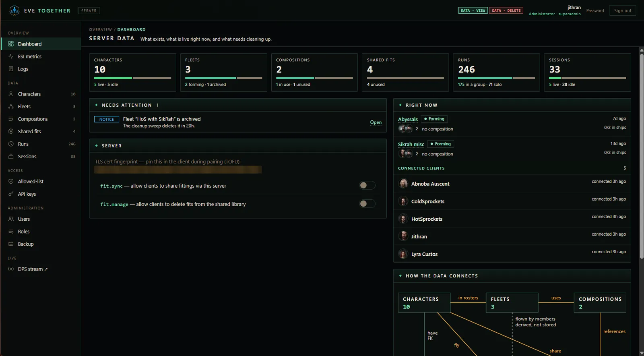Click the Logs document icon

pos(11,69)
